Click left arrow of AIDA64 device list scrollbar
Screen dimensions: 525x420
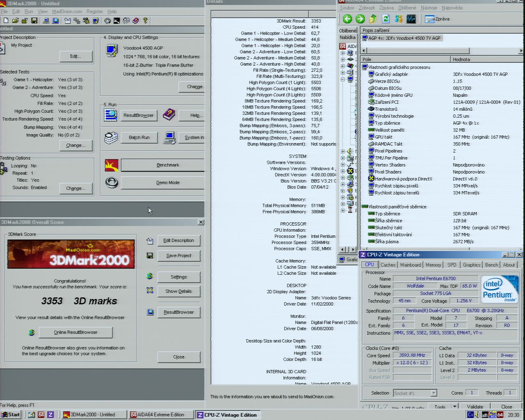[364, 51]
